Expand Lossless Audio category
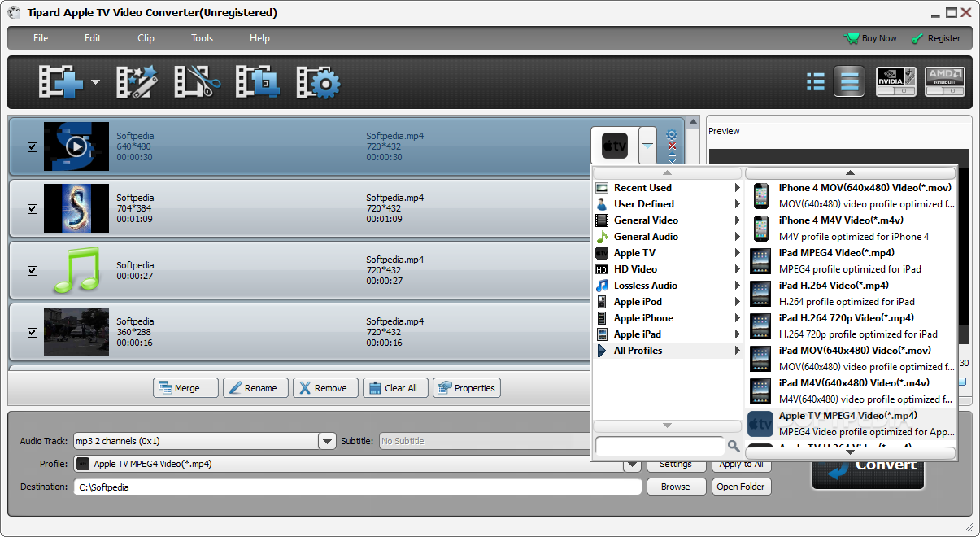980x537 pixels. click(x=668, y=286)
